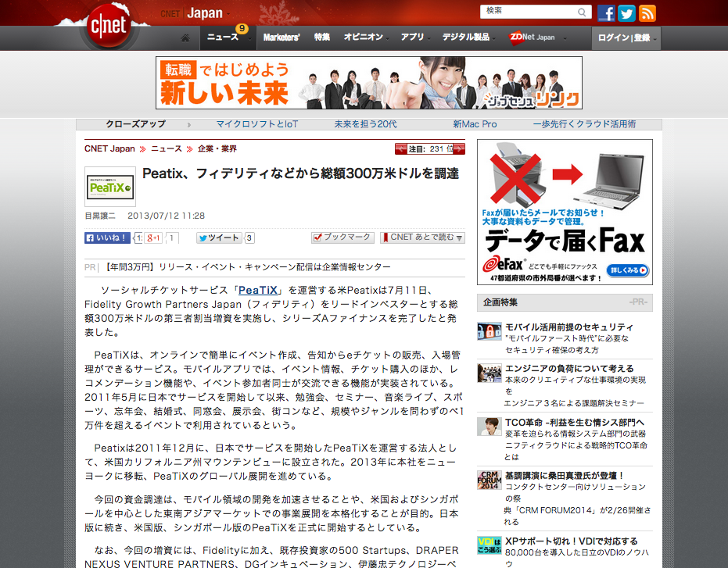This screenshot has height=568, width=728.
Task: Open the PeaTiX link in article text
Action: pos(258,291)
